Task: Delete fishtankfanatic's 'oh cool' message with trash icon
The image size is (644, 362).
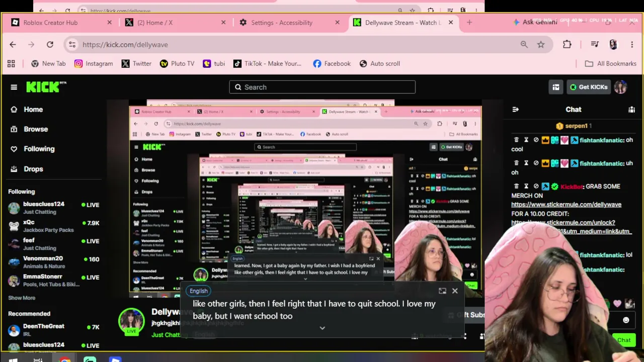Action: click(x=516, y=140)
